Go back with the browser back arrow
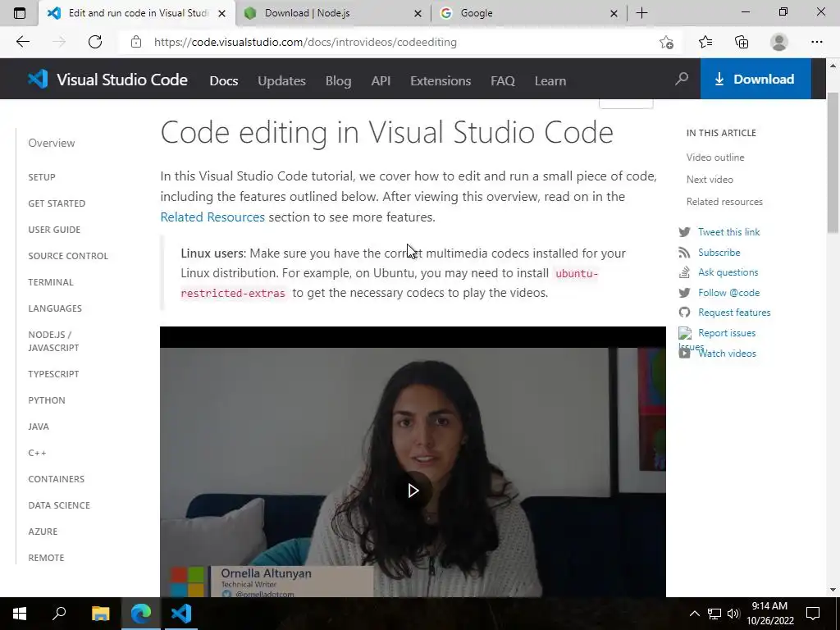This screenshot has height=630, width=840. (x=22, y=42)
